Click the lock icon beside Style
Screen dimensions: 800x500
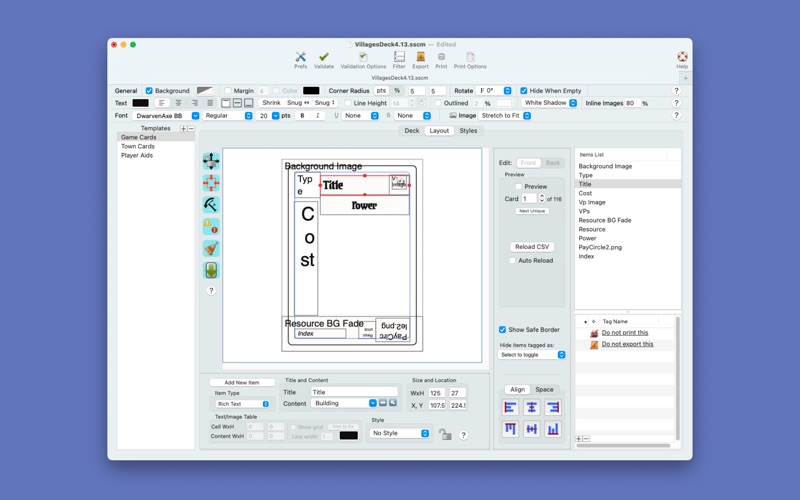[x=445, y=434]
